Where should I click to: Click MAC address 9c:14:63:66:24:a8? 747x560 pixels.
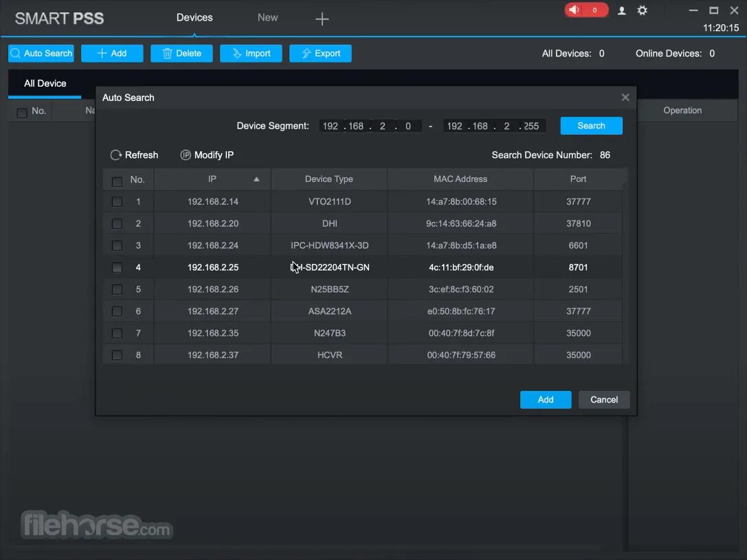click(461, 224)
